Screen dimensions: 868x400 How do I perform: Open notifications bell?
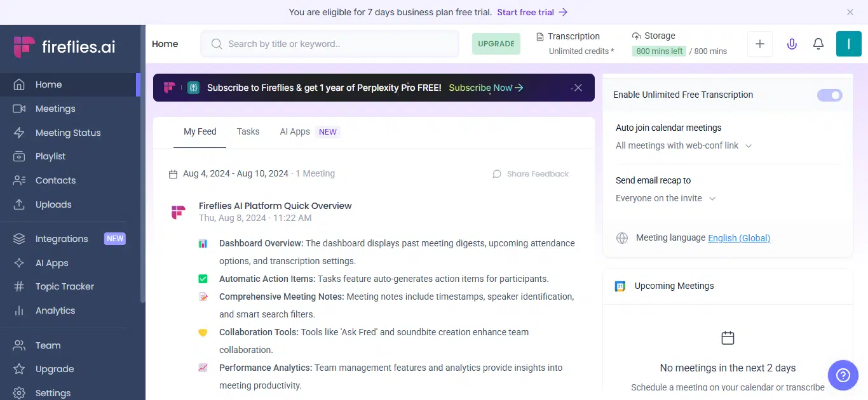[818, 44]
